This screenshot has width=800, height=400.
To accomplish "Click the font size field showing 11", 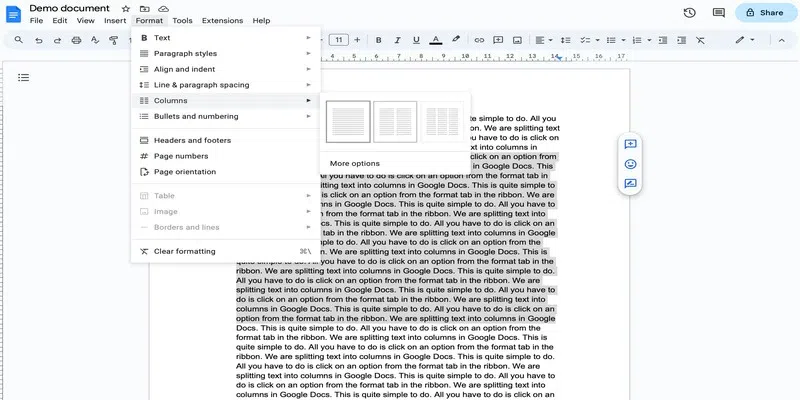I will click(x=339, y=40).
